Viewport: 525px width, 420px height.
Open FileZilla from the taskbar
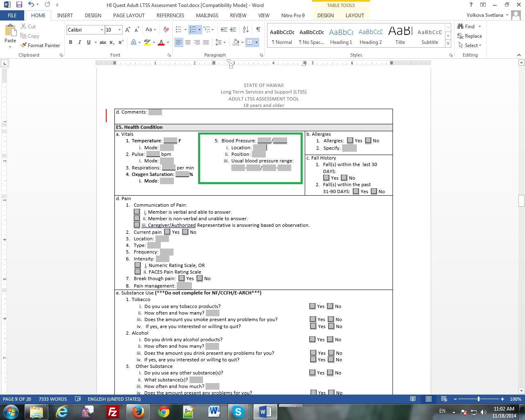coord(112,411)
